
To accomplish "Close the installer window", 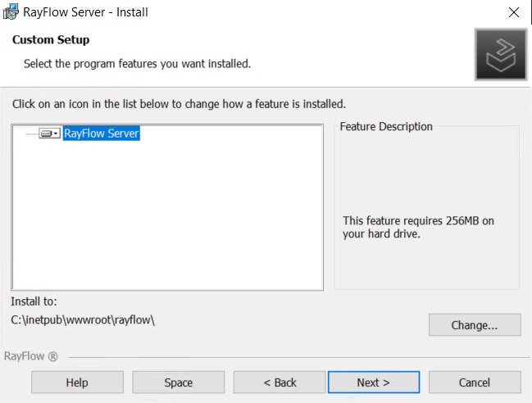I will (514, 12).
